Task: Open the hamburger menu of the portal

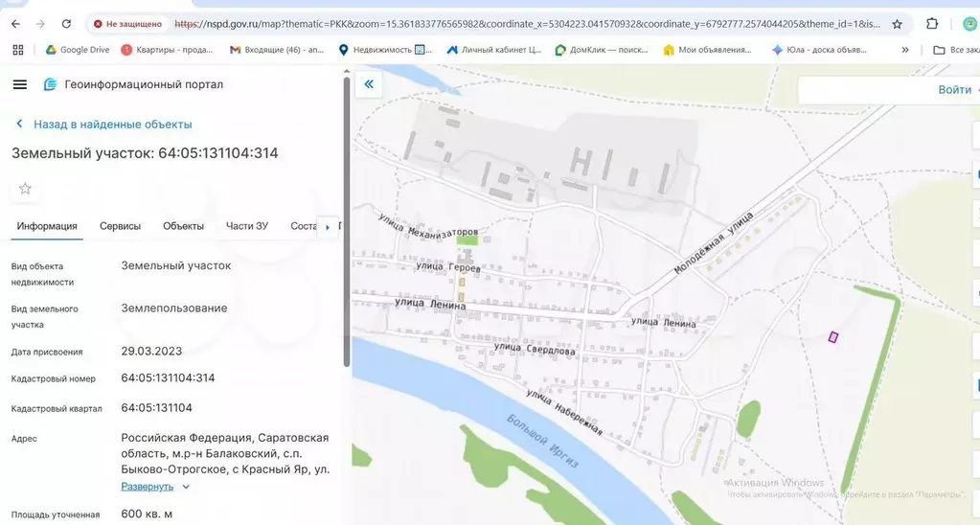Action: pyautogui.click(x=20, y=84)
